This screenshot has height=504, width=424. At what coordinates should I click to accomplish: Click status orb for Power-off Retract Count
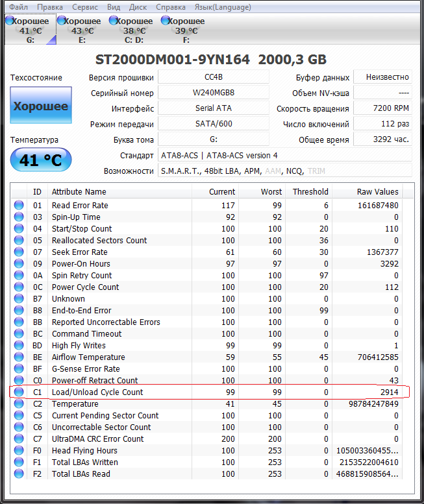pyautogui.click(x=19, y=380)
